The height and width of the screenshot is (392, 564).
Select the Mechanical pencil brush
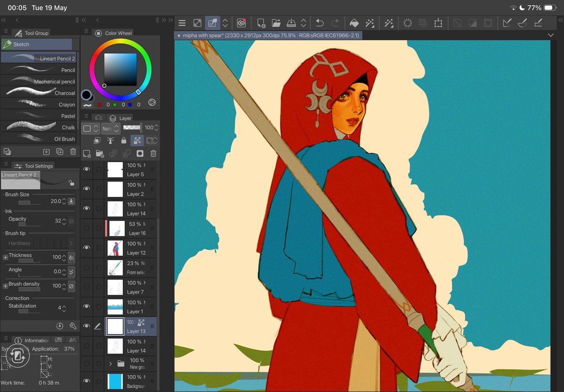pyautogui.click(x=39, y=81)
